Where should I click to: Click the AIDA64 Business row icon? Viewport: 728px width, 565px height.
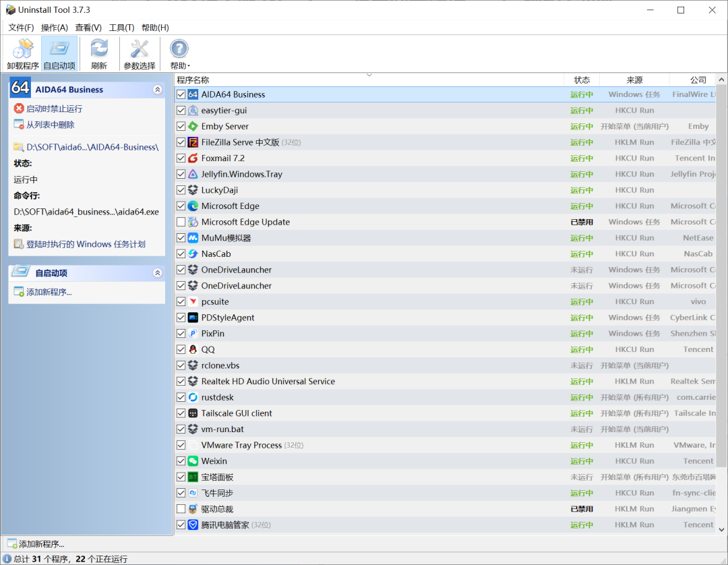(193, 94)
